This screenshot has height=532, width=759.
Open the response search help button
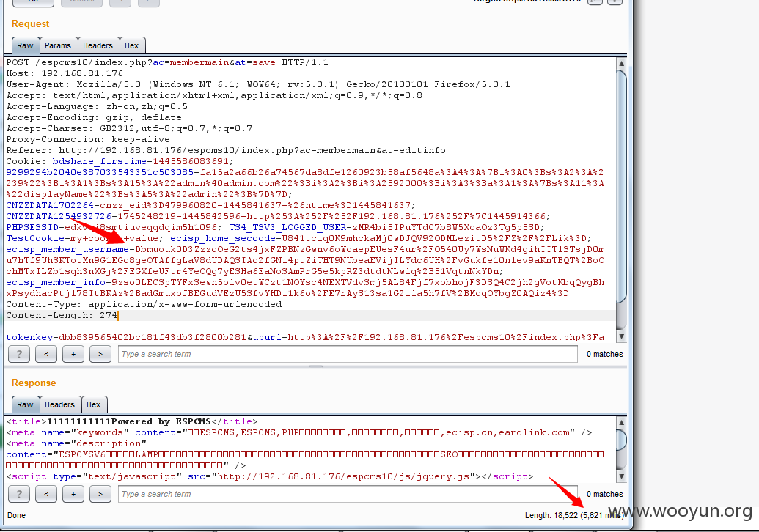tap(19, 495)
